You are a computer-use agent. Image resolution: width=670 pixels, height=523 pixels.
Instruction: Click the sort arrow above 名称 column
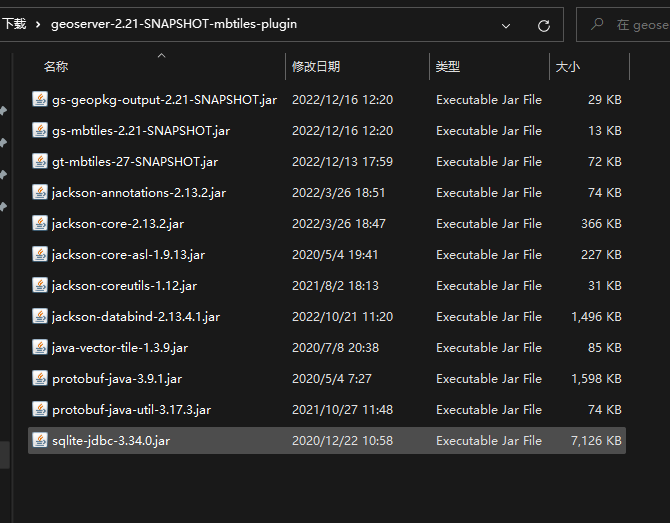pyautogui.click(x=161, y=56)
